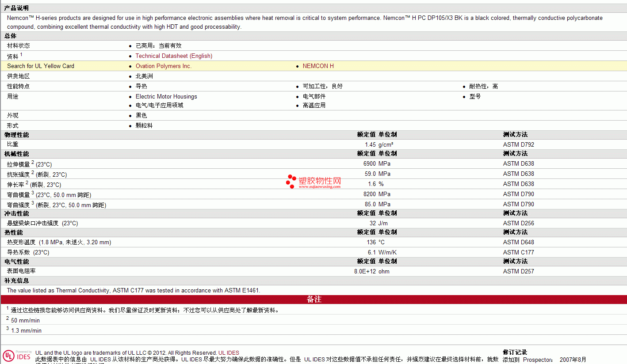The height and width of the screenshot is (364, 627).
Task: Select the 热性能 section header
Action: coord(13,232)
